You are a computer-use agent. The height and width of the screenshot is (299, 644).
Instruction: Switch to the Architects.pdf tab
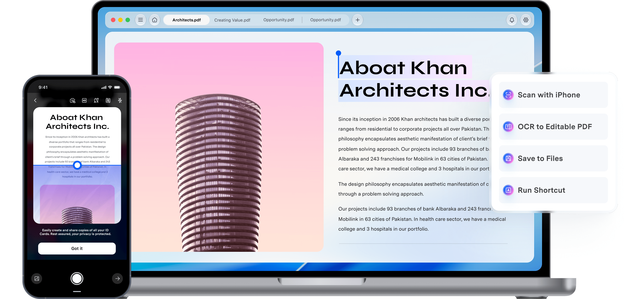point(187,20)
